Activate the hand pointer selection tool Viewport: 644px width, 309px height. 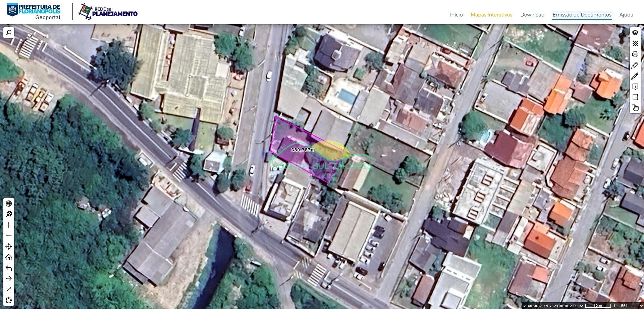click(635, 108)
